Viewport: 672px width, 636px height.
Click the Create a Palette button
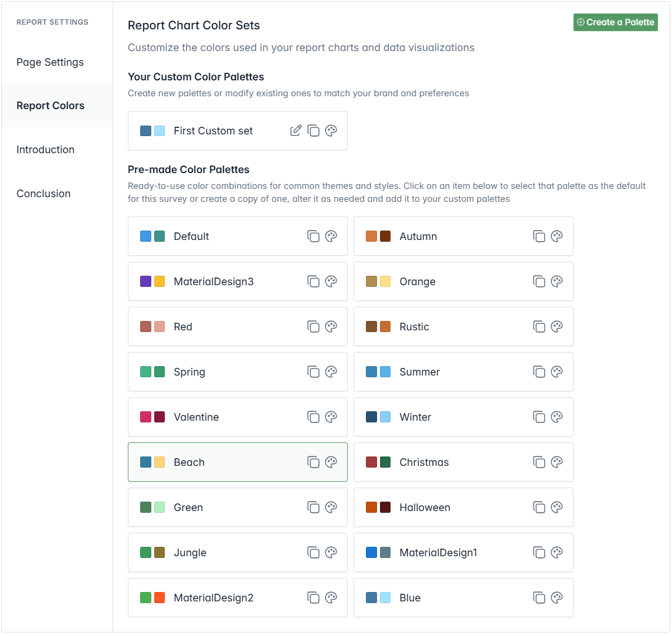click(x=615, y=22)
